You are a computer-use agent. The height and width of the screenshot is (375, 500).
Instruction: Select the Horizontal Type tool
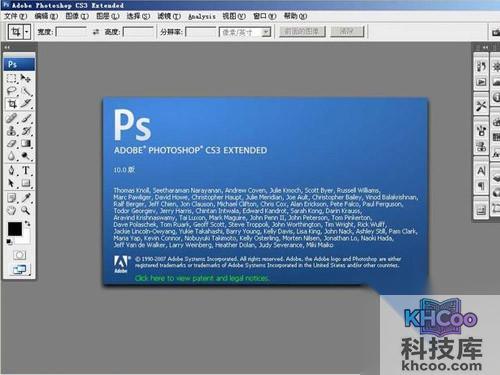tap(26, 170)
